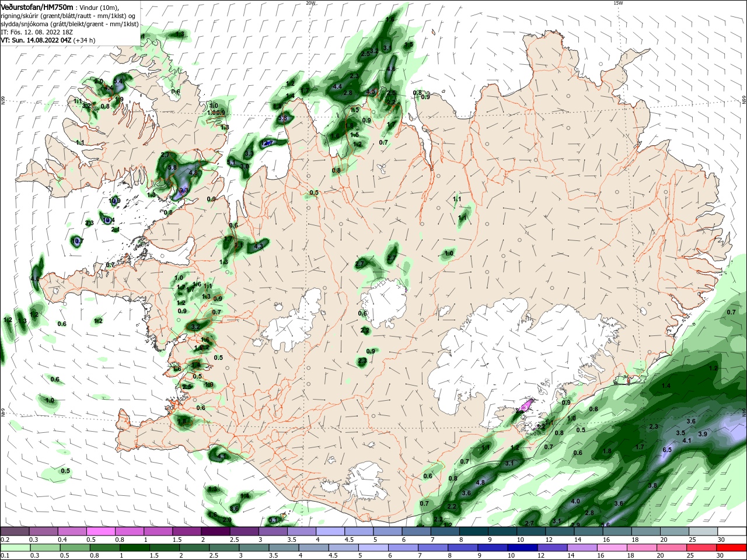Click the 6.5 precipitation value off the southeast coast
Screen dimensions: 747x560
click(667, 450)
